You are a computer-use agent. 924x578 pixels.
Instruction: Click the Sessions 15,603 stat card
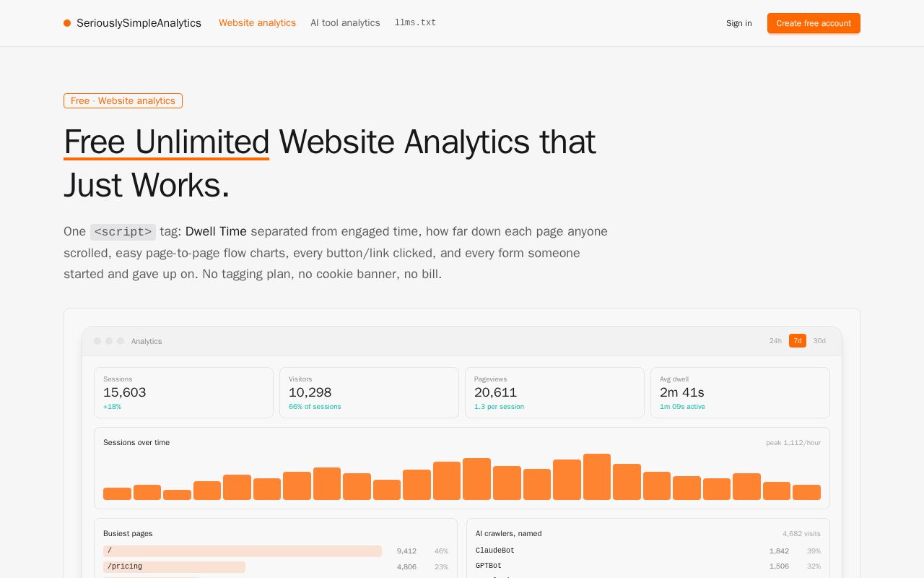click(183, 392)
